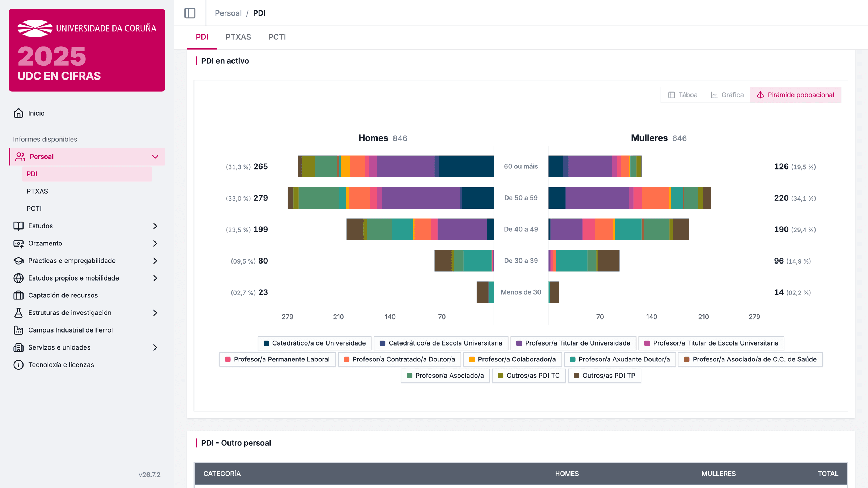Switch to Gráfica view

(x=727, y=95)
